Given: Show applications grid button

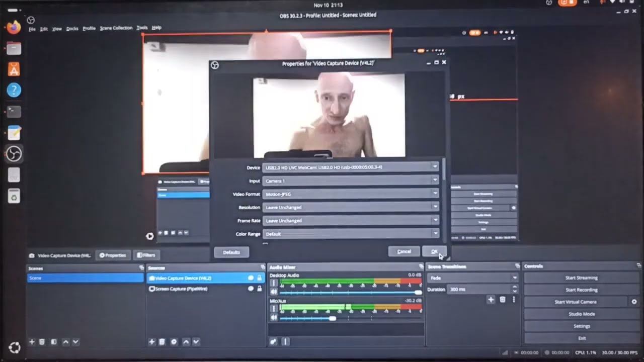Looking at the screenshot, I should [x=15, y=348].
